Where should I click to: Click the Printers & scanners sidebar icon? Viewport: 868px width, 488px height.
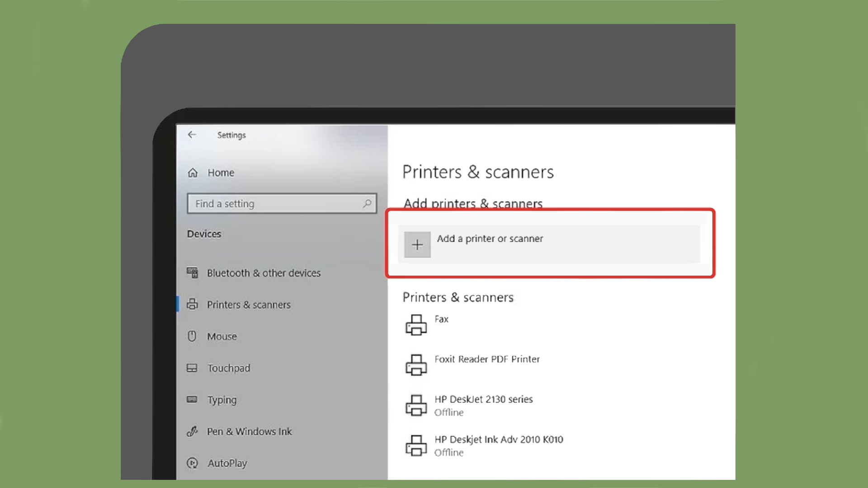click(192, 304)
